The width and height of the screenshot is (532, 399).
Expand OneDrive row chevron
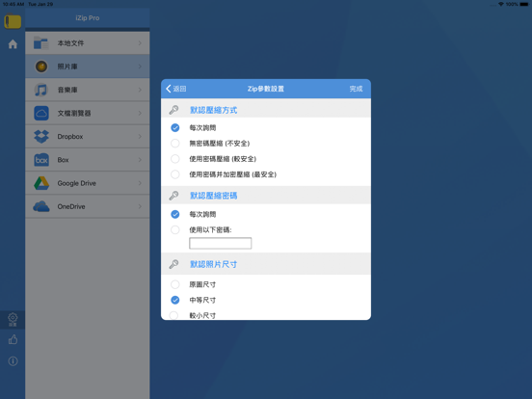click(140, 206)
